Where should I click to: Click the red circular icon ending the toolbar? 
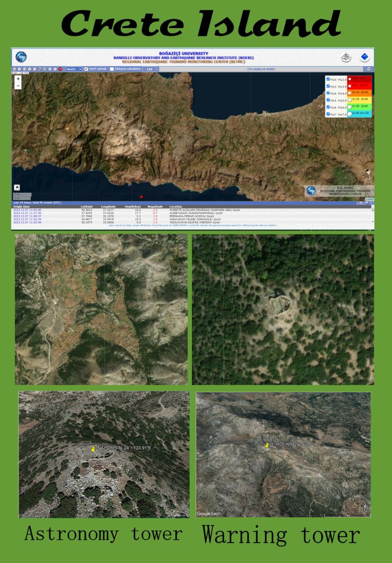(60, 69)
